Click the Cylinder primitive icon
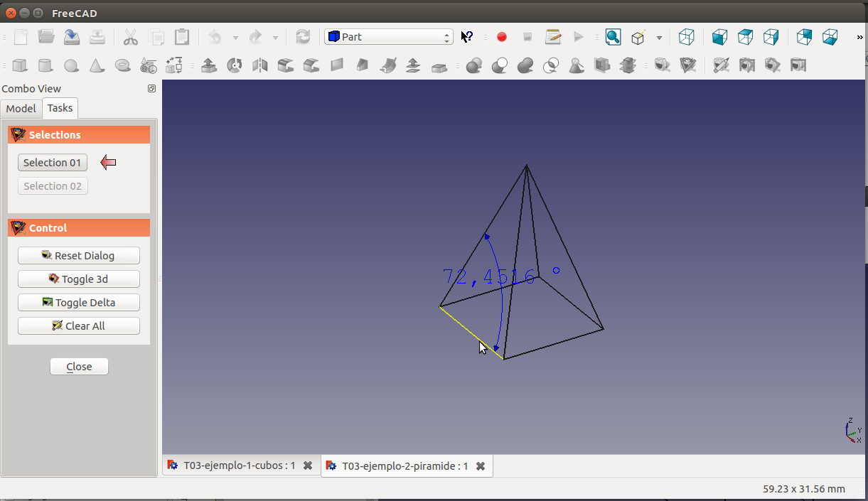The width and height of the screenshot is (868, 501). [x=45, y=66]
